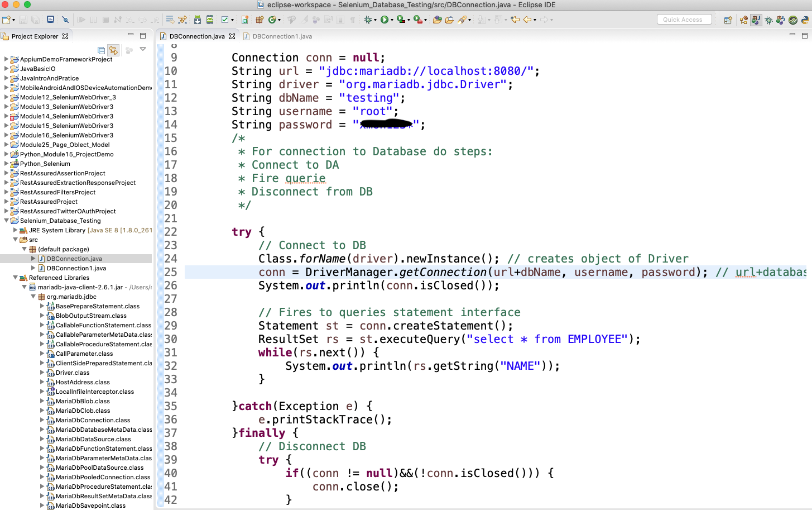Viewport: 812px width, 510px height.
Task: Close the Project Explorer view
Action: click(65, 36)
